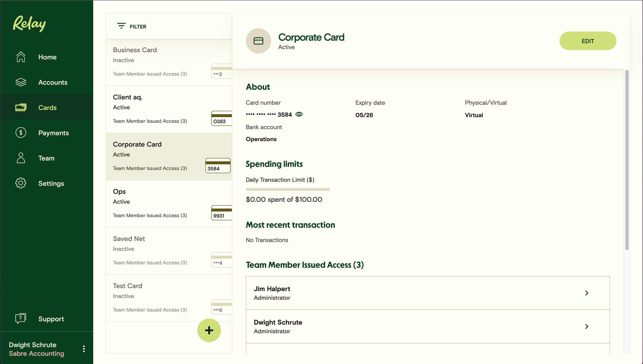Open the Settings gear icon
Image resolution: width=643 pixels, height=364 pixels.
pyautogui.click(x=21, y=183)
